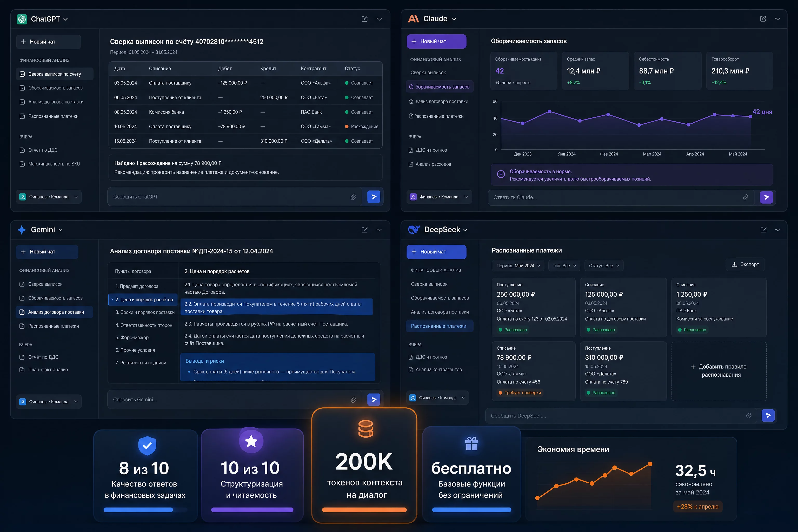Click the database icon on the 200K card
This screenshot has width=798, height=532.
365,429
